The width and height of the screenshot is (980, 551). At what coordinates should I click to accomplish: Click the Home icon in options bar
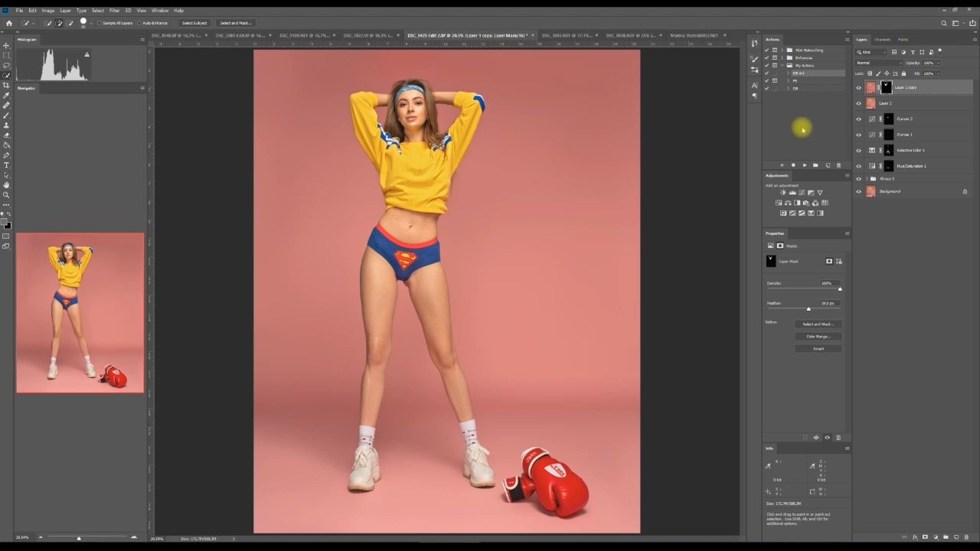coord(9,23)
